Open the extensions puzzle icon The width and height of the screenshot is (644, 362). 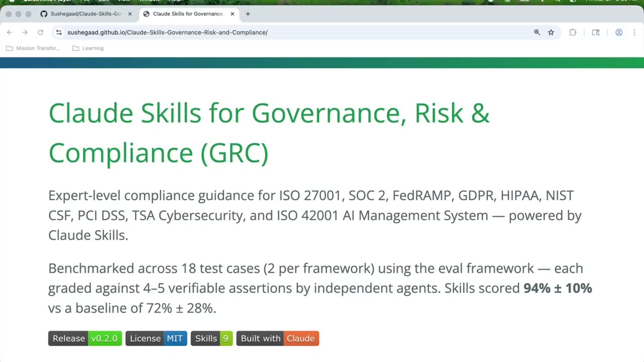pos(573,32)
